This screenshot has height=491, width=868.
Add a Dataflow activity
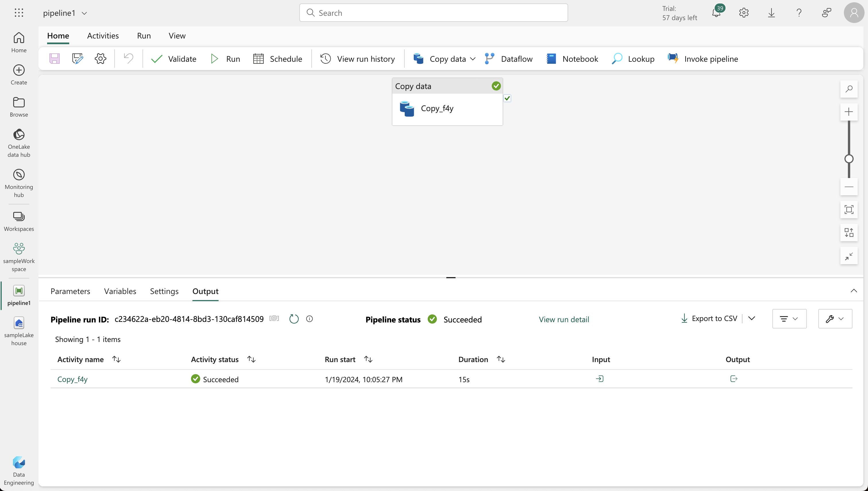pos(508,59)
